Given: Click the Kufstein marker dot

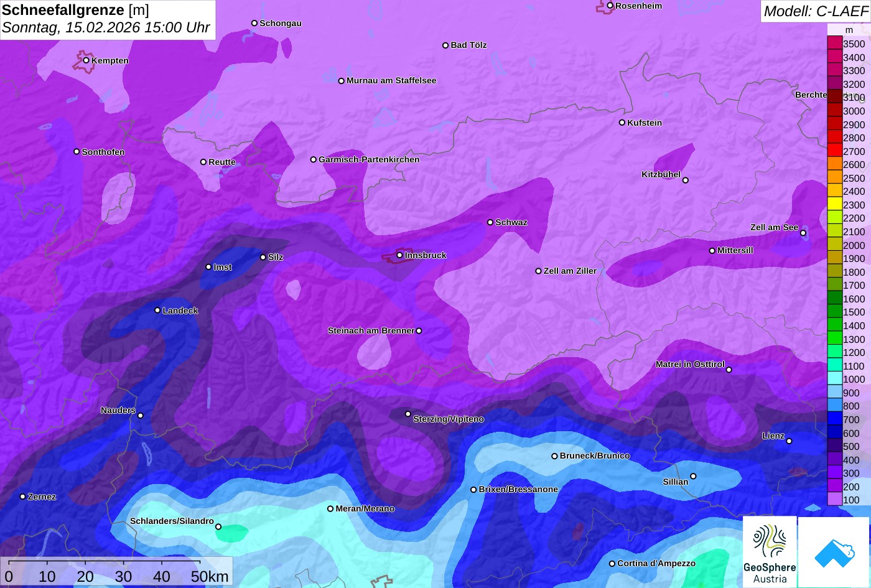Looking at the screenshot, I should click(622, 123).
